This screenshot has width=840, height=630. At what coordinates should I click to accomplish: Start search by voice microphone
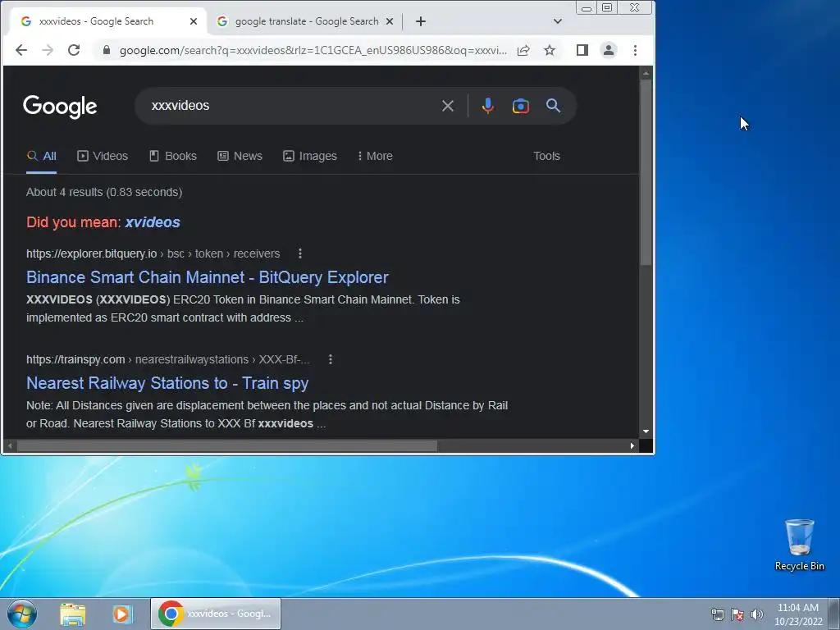pyautogui.click(x=487, y=106)
